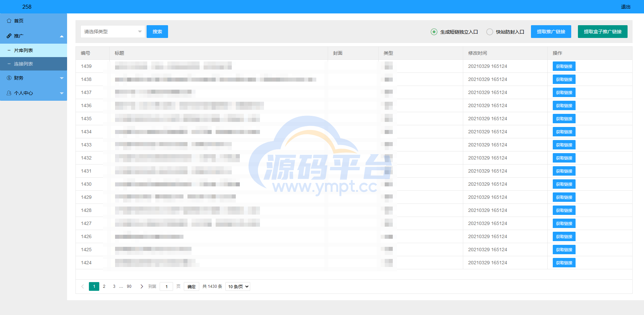Go to page 3 in pagination

coord(114,286)
